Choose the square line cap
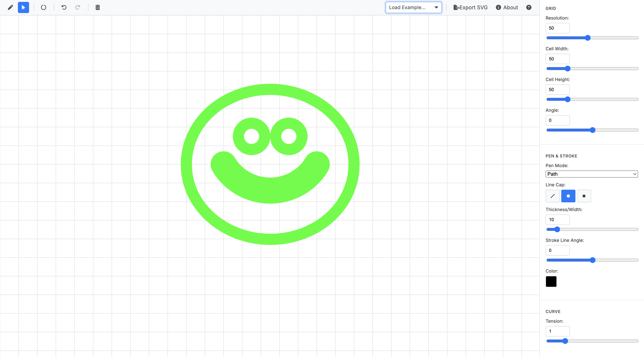Viewport: 644px width, 357px height. pos(584,196)
